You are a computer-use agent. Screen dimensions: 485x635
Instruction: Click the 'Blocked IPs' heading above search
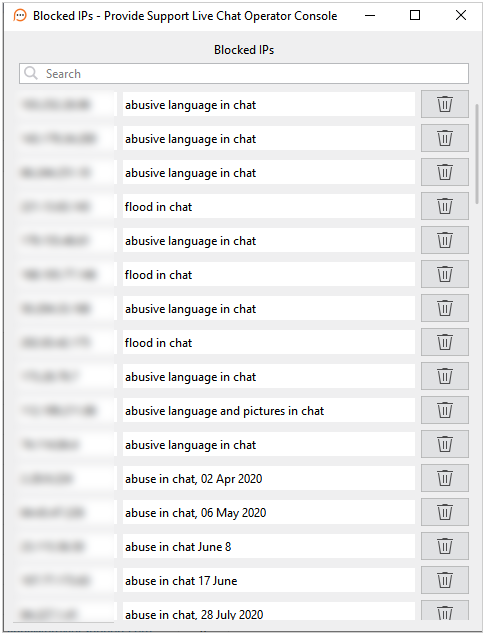tap(244, 50)
